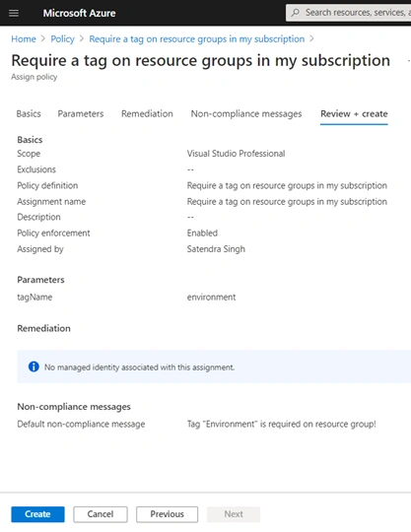Click the Assignment name value text
411x532 pixels.
coord(287,202)
